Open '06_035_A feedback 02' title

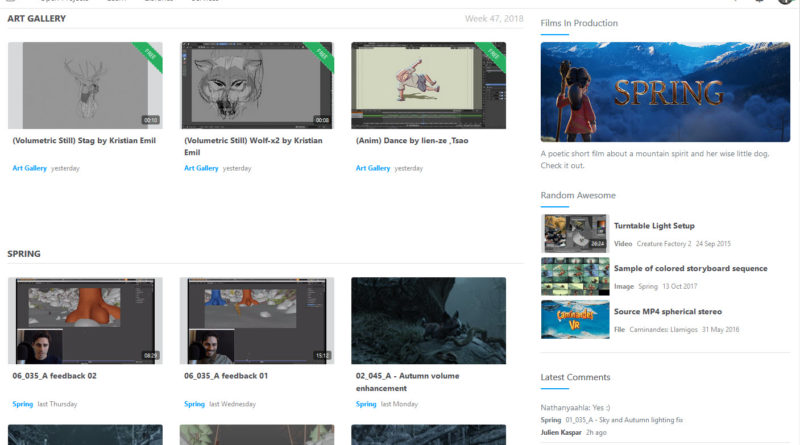click(x=55, y=376)
